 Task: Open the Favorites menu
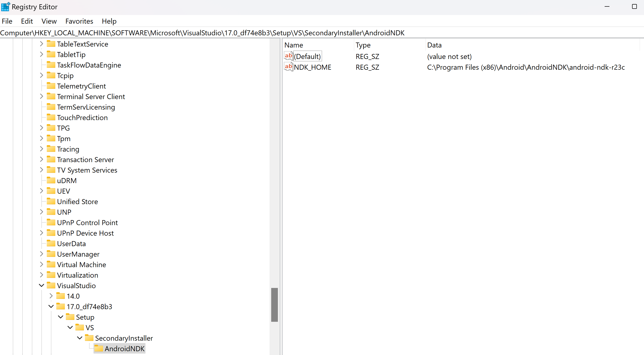coord(79,21)
